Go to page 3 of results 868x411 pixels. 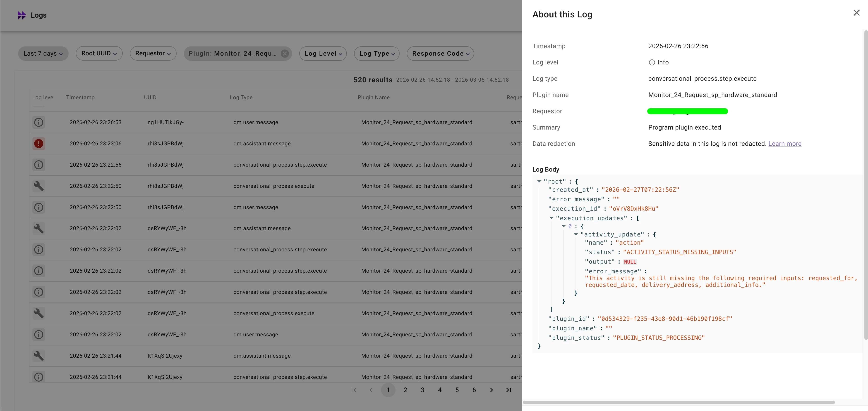click(x=422, y=390)
